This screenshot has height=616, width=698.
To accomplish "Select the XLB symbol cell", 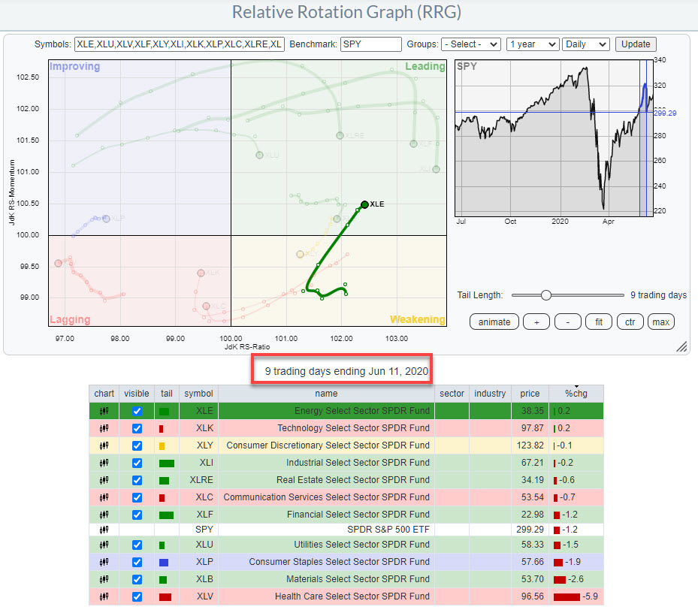I will [x=198, y=579].
